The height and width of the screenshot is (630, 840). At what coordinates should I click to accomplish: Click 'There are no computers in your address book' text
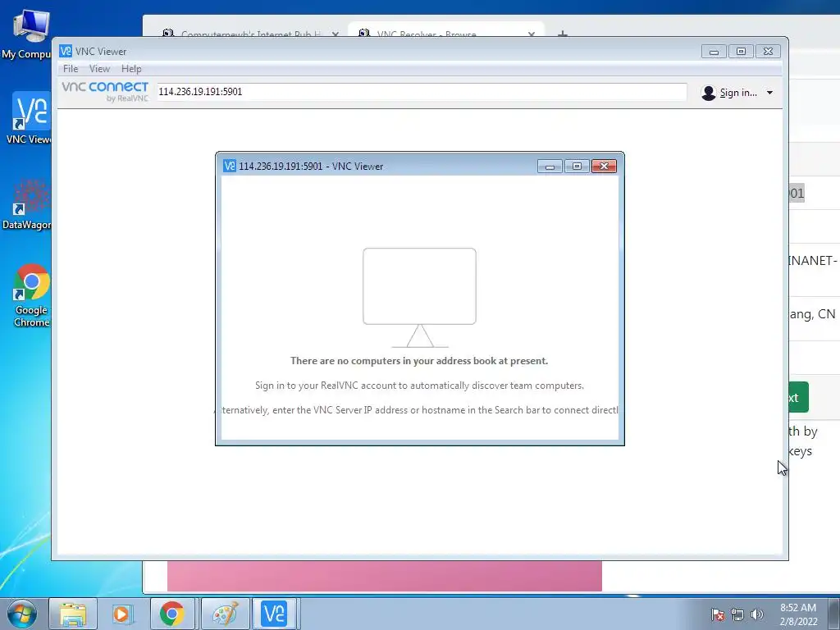(x=419, y=361)
